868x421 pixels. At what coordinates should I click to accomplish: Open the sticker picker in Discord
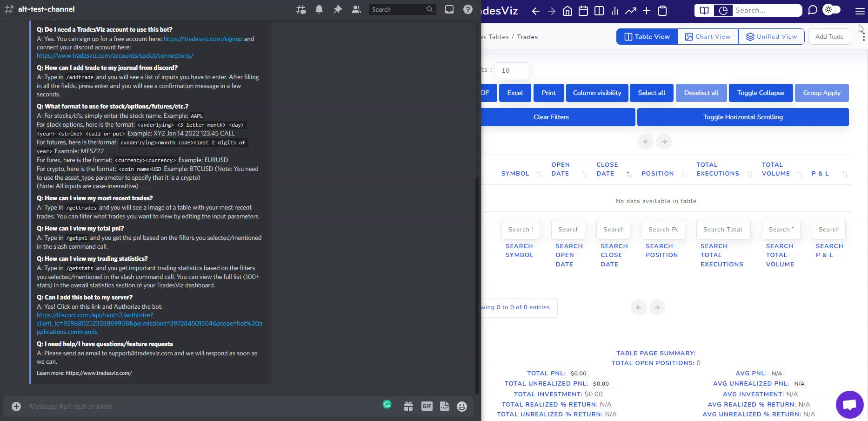tap(445, 407)
